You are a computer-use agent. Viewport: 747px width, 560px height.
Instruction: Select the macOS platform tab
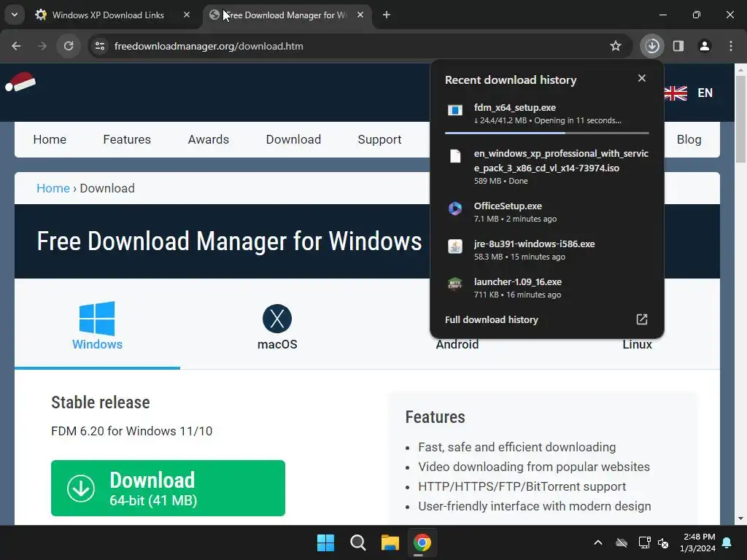coord(277,326)
